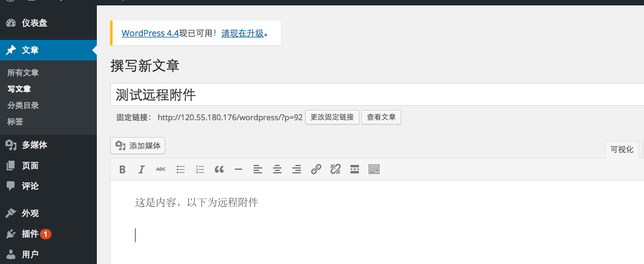Click the plugin update count badge
The width and height of the screenshot is (644, 264).
45,234
